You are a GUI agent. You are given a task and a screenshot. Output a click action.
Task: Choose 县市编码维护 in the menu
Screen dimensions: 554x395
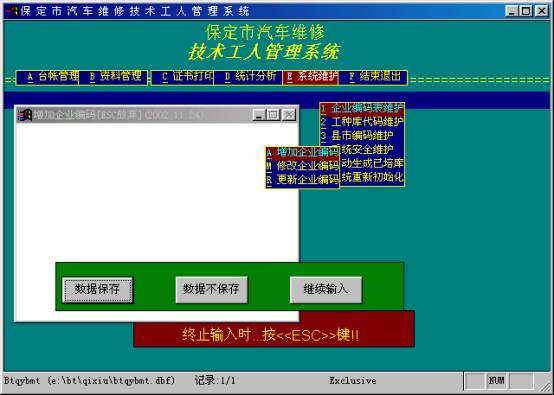pos(362,136)
